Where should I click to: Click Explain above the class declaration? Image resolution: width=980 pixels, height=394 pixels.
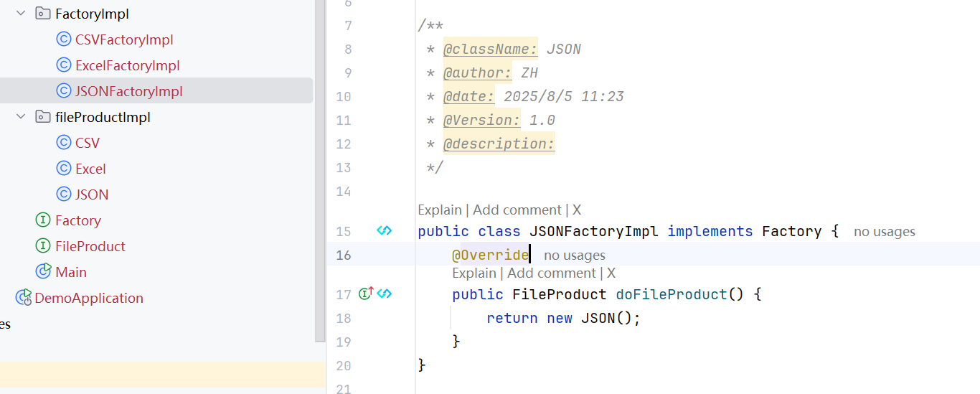pos(439,210)
